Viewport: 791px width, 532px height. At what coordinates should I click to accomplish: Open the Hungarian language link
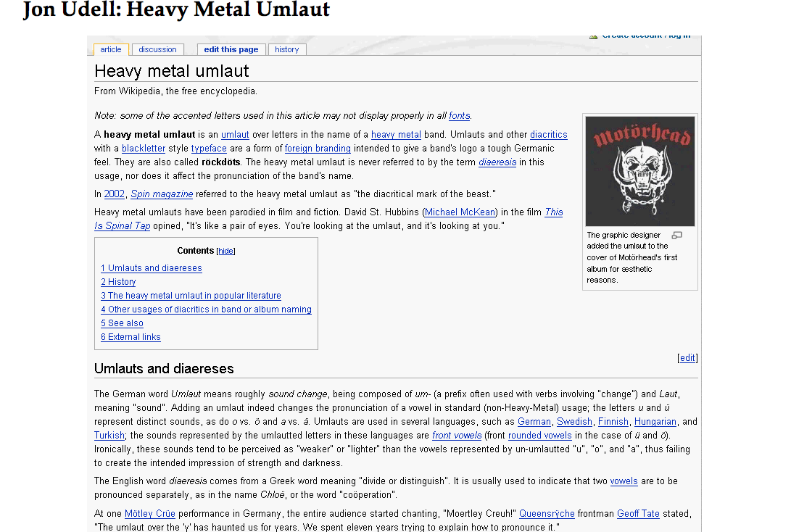pos(655,422)
